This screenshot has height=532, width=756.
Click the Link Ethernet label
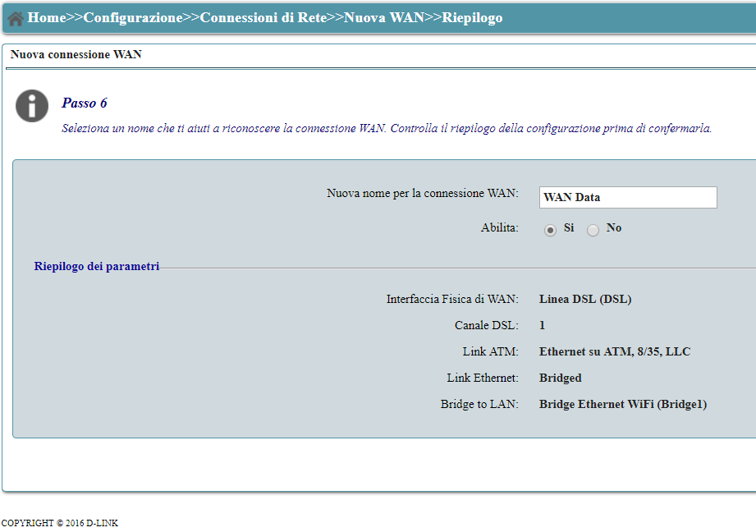coord(483,378)
